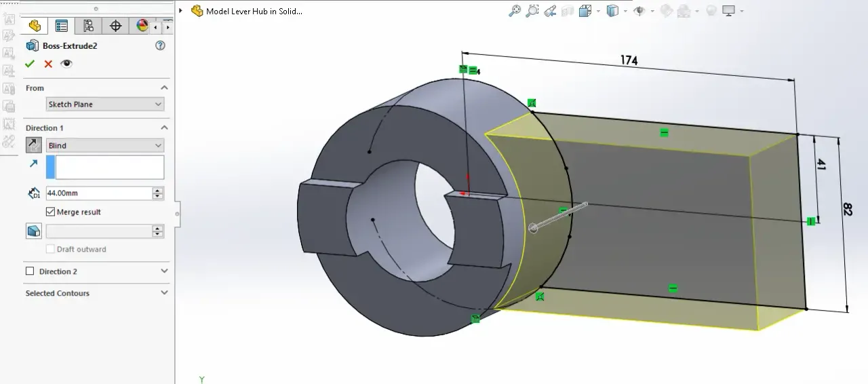Open the Blind end condition dropdown
Viewport: 868px width, 384px height.
(105, 145)
